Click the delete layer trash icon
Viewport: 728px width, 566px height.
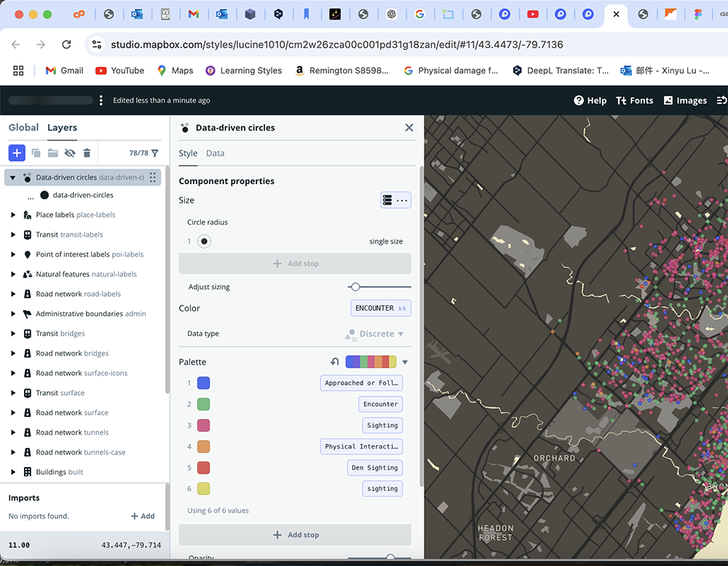point(87,153)
